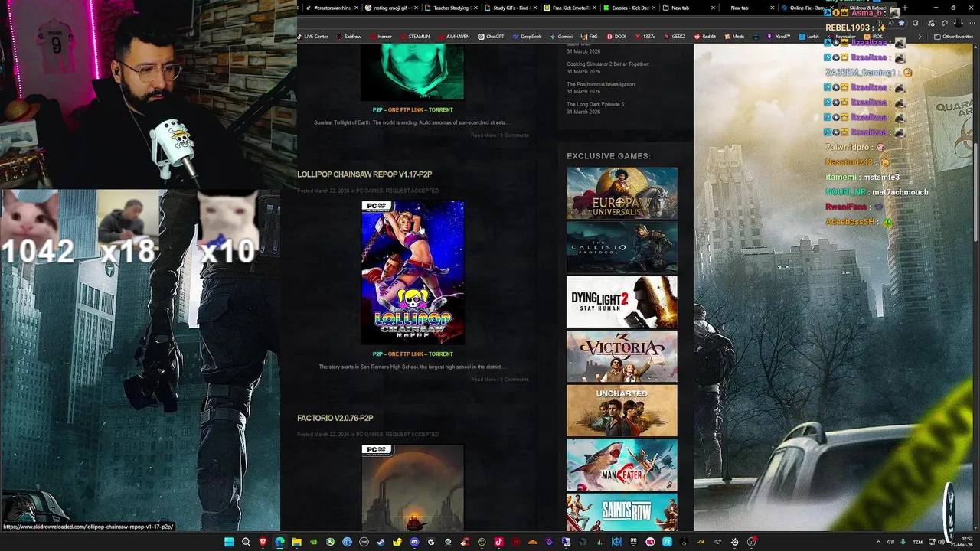This screenshot has width=980, height=551.
Task: Open the Victoria 3 sidebar banner
Action: click(622, 356)
